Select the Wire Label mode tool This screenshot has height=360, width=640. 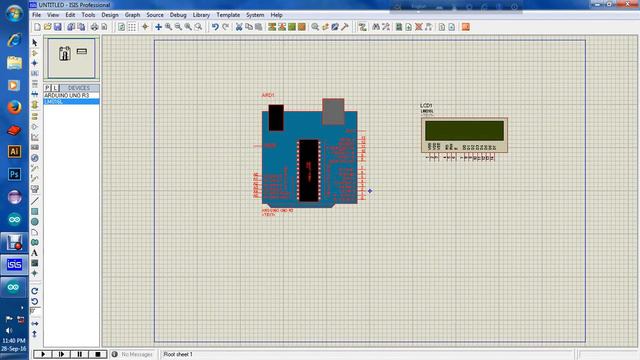click(x=35, y=73)
